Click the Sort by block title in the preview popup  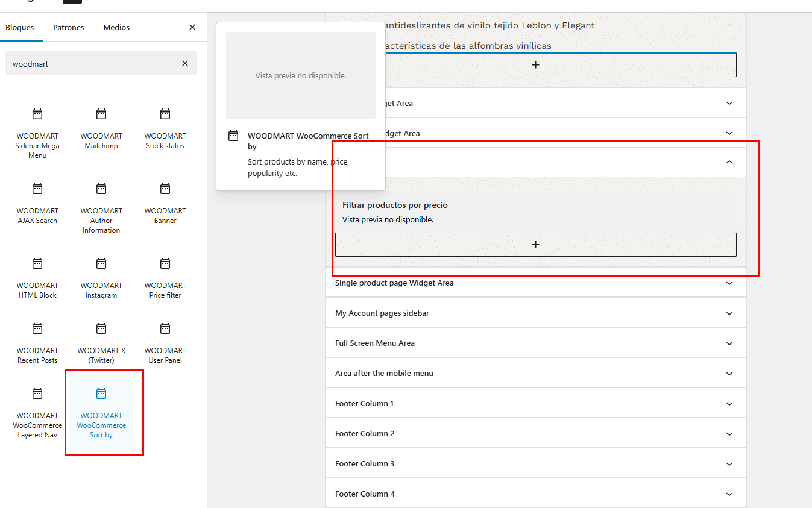[x=308, y=141]
